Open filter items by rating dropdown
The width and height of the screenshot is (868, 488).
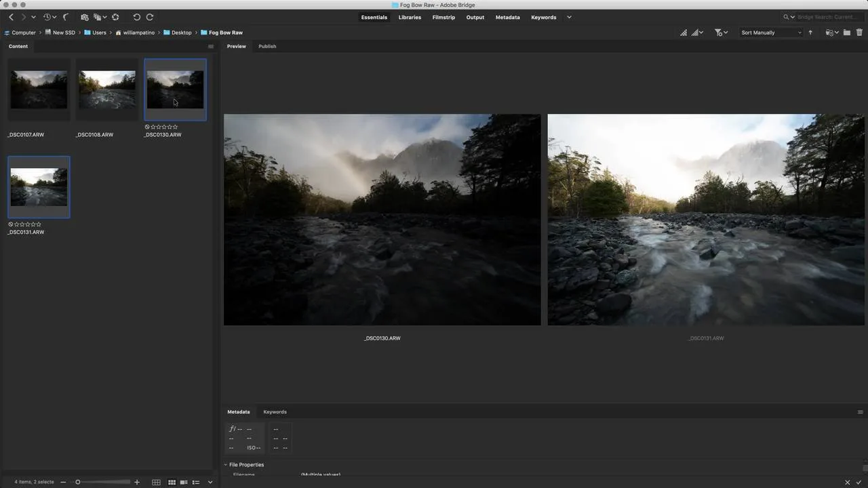coord(721,33)
